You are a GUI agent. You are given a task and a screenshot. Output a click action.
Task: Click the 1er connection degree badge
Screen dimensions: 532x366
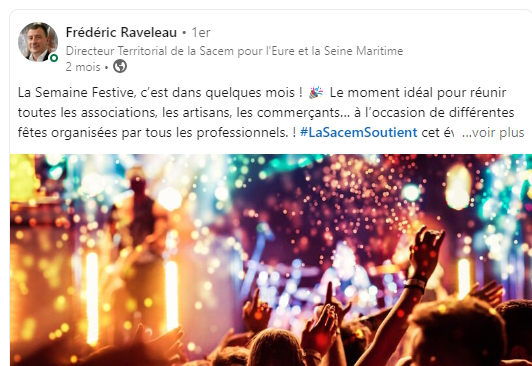[x=201, y=33]
